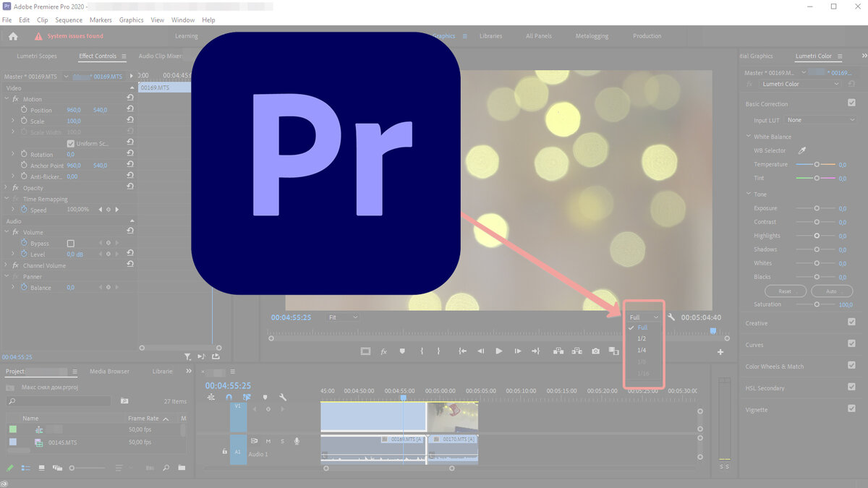Screen dimensions: 868x488
Task: Reset the Position parameter in Effect Controls
Action: [x=130, y=110]
